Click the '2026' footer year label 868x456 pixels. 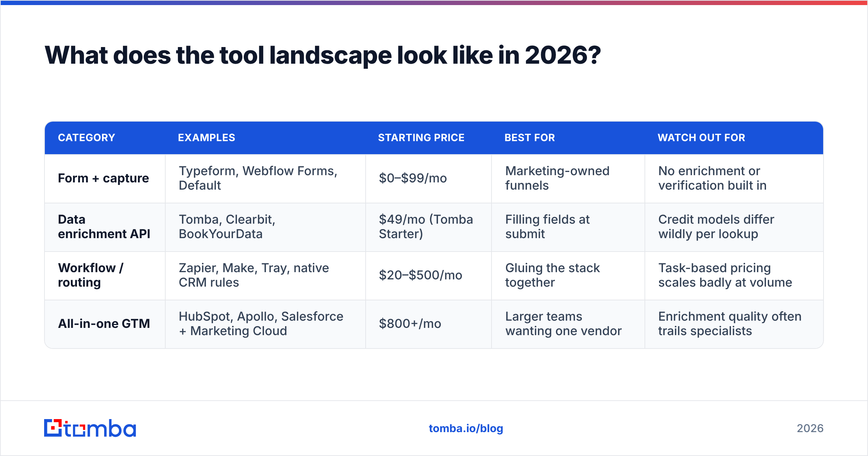coord(810,428)
